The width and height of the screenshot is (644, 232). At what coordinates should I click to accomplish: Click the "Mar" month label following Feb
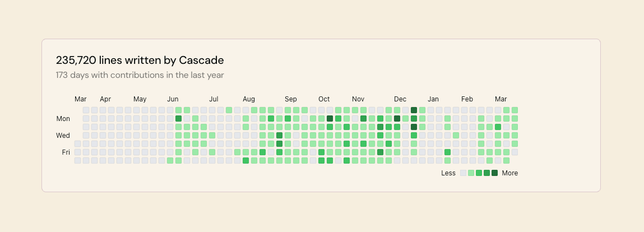tap(501, 99)
